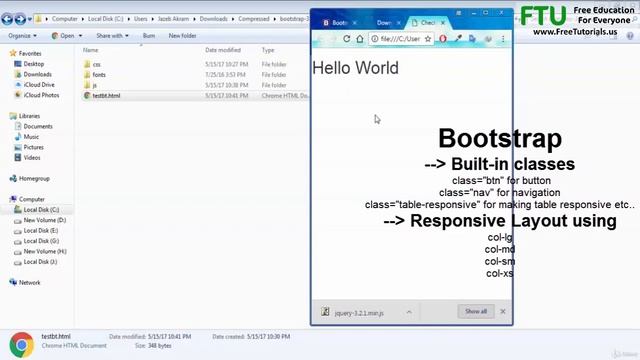Open jquery-3.2.1.min.js download options arrow
Viewport: 640px width, 360px height.
coord(409,312)
